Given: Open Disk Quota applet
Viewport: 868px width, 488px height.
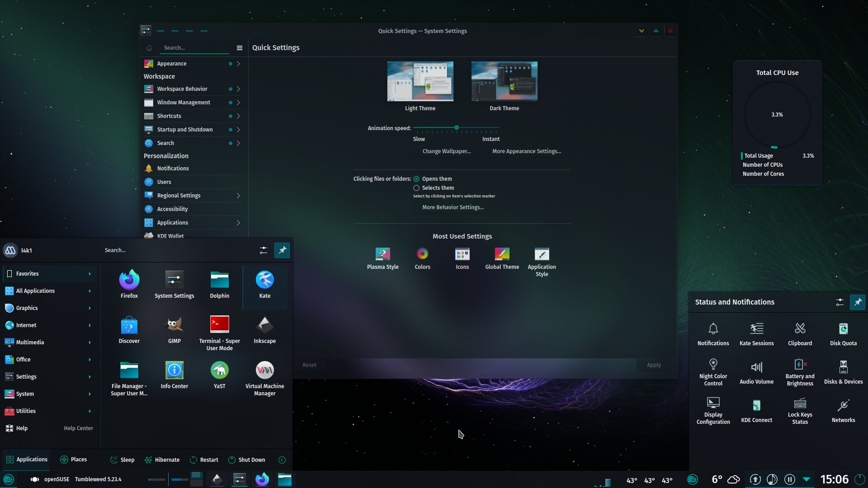Looking at the screenshot, I should coord(844,334).
